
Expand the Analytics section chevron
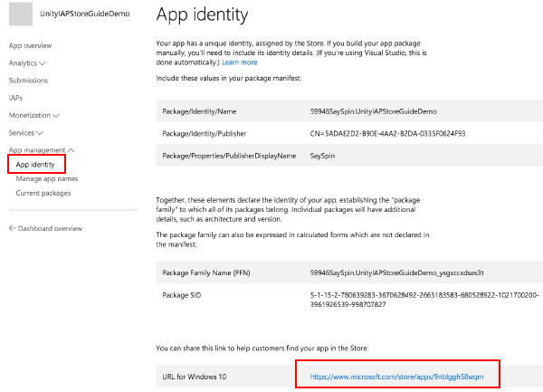tap(42, 63)
